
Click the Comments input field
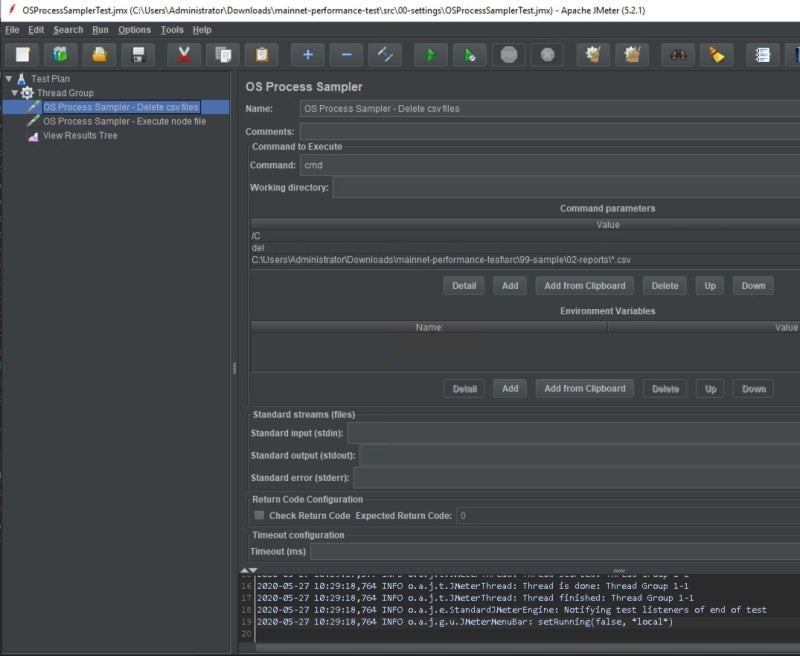(x=550, y=132)
